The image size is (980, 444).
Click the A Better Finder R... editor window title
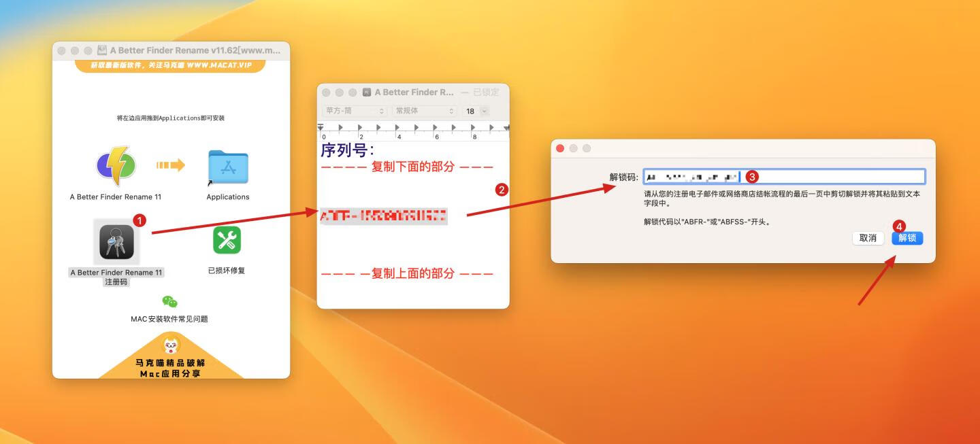point(414,92)
